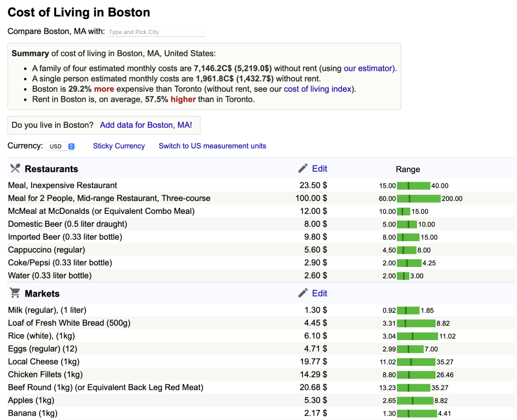Click 'Beef Round (1kg)' row label

click(105, 387)
